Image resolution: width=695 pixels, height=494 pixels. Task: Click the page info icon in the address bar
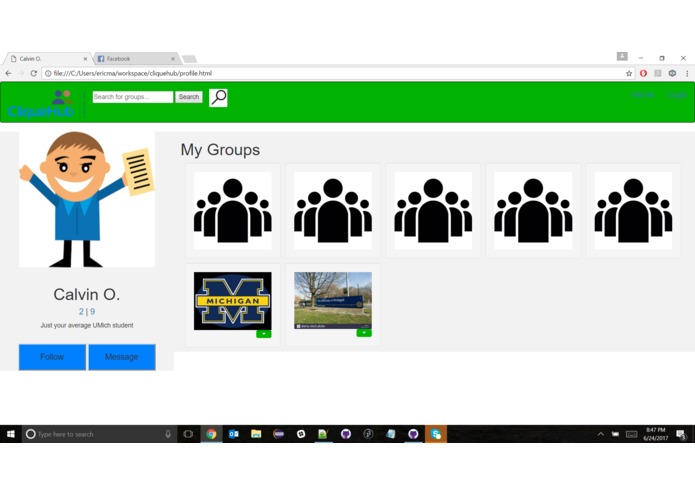[48, 74]
